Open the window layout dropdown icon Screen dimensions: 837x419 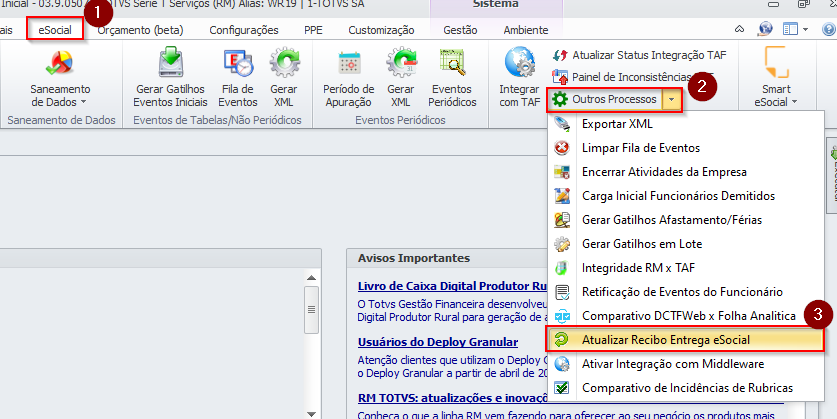(x=795, y=29)
